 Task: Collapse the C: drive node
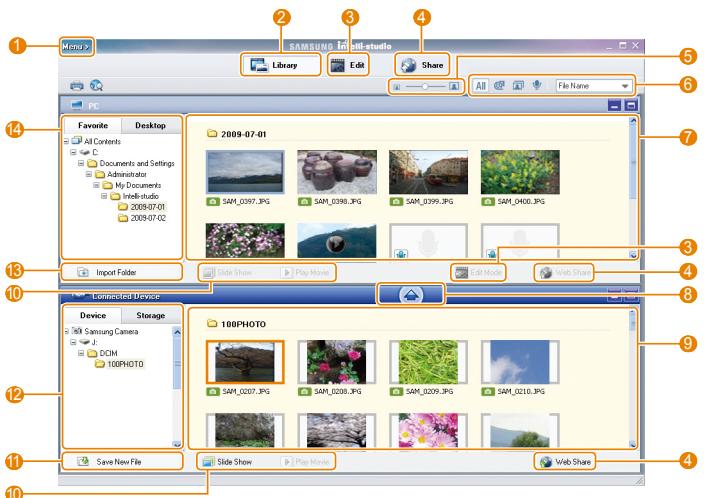[73, 152]
